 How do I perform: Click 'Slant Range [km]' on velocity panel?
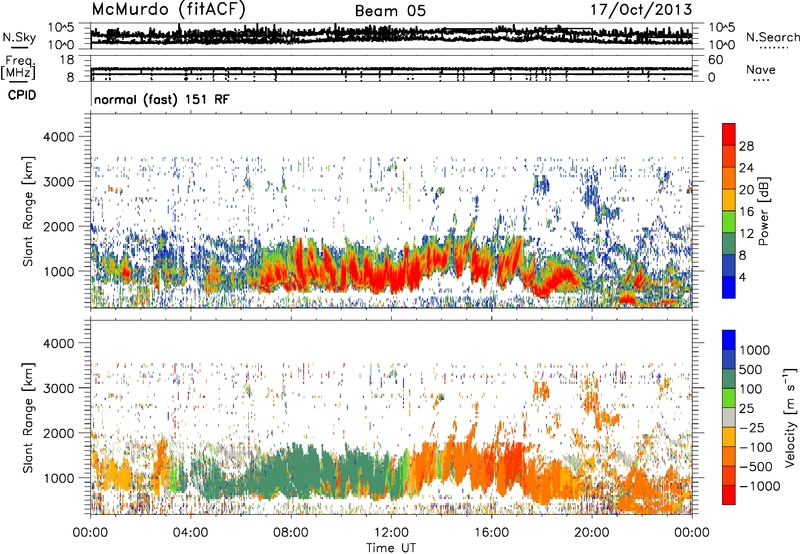point(28,417)
